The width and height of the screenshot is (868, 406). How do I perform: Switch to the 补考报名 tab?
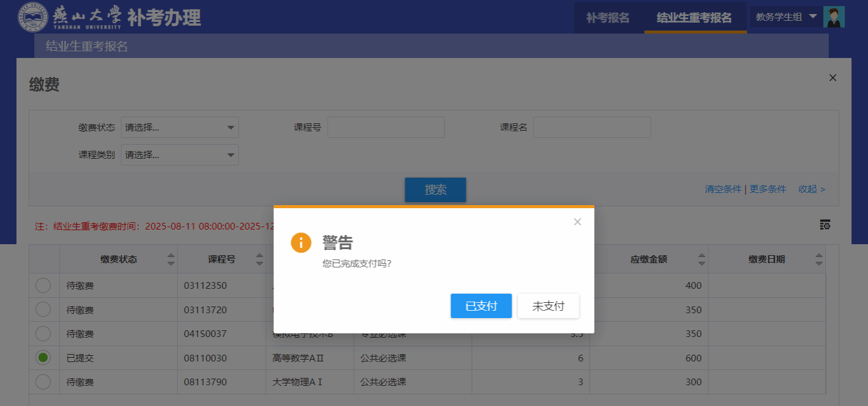[608, 18]
